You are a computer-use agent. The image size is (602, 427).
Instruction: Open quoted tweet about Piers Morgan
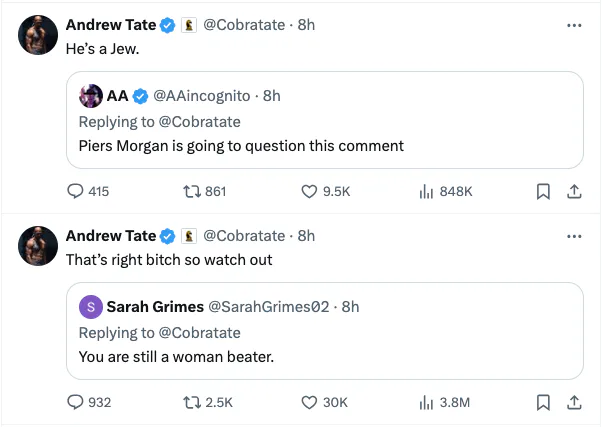click(325, 120)
